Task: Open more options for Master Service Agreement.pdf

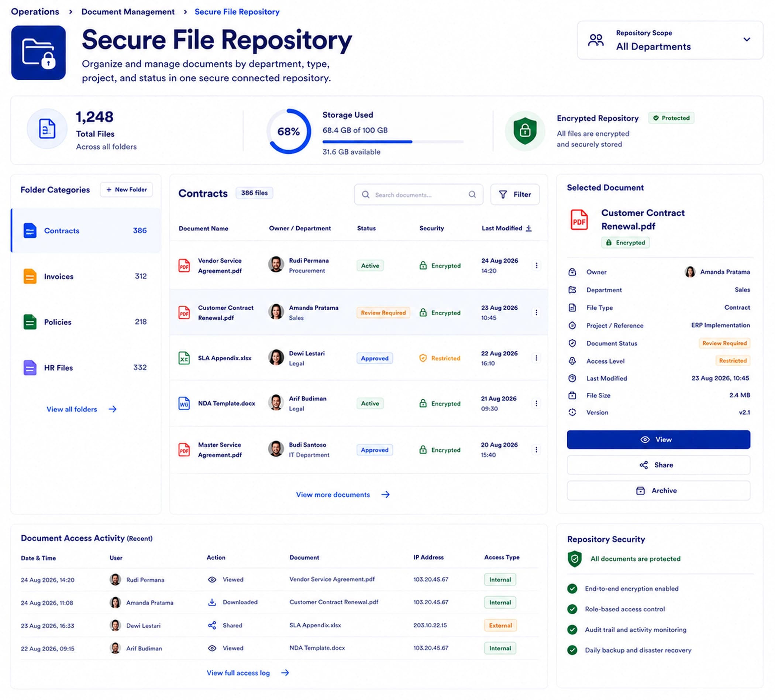Action: point(536,450)
